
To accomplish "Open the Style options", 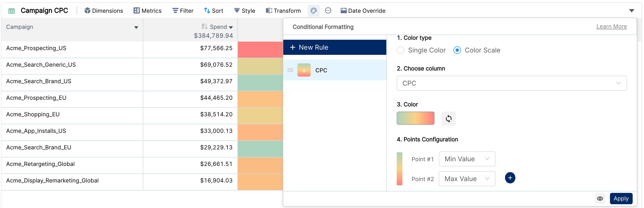I will point(244,11).
